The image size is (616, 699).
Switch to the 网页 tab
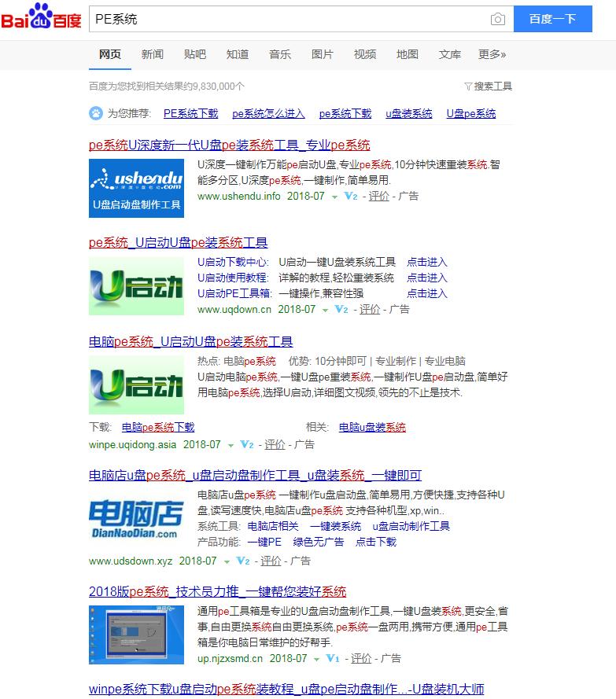click(x=109, y=54)
